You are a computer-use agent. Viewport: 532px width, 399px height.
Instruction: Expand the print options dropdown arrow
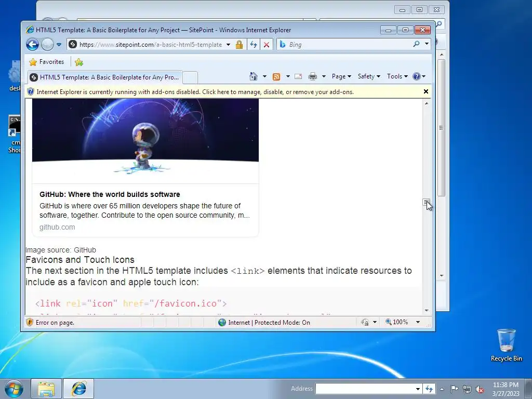(x=324, y=76)
